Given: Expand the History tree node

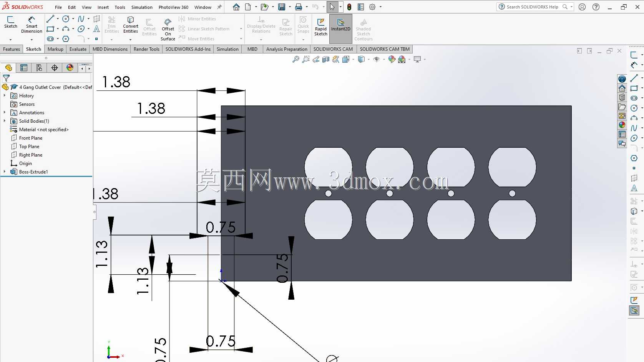Looking at the screenshot, I should tap(5, 95).
